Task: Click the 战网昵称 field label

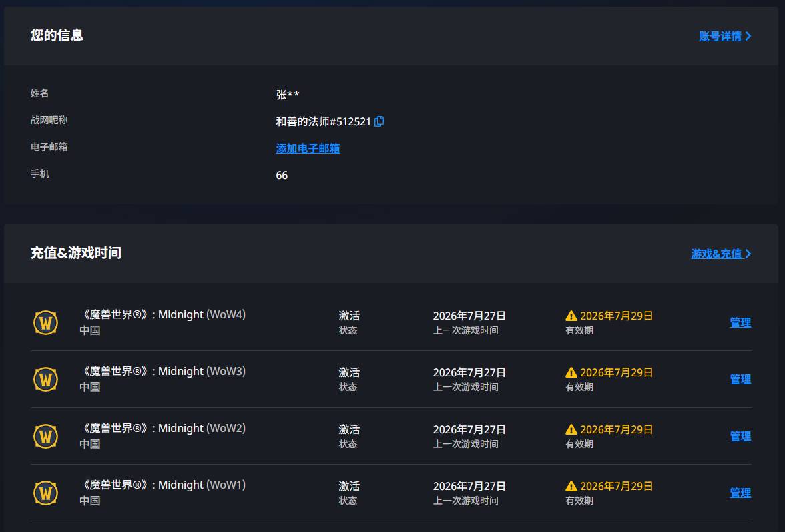Action: (49, 120)
